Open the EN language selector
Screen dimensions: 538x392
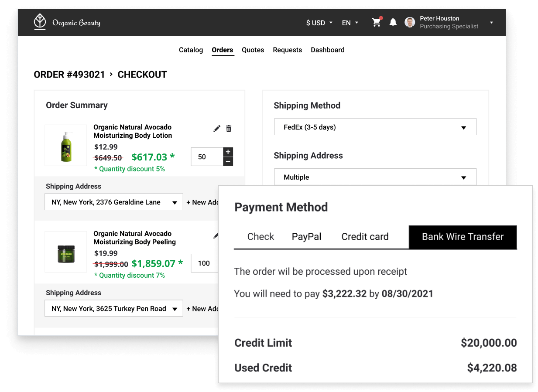point(350,23)
